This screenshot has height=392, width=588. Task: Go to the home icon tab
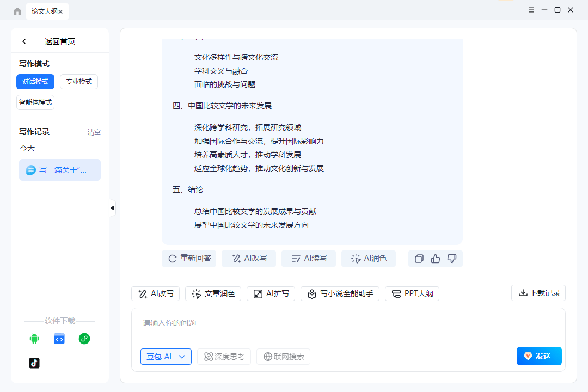click(17, 11)
